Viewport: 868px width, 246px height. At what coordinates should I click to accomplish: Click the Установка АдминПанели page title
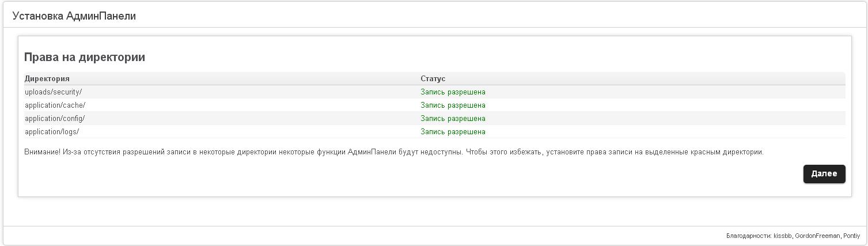pyautogui.click(x=74, y=16)
